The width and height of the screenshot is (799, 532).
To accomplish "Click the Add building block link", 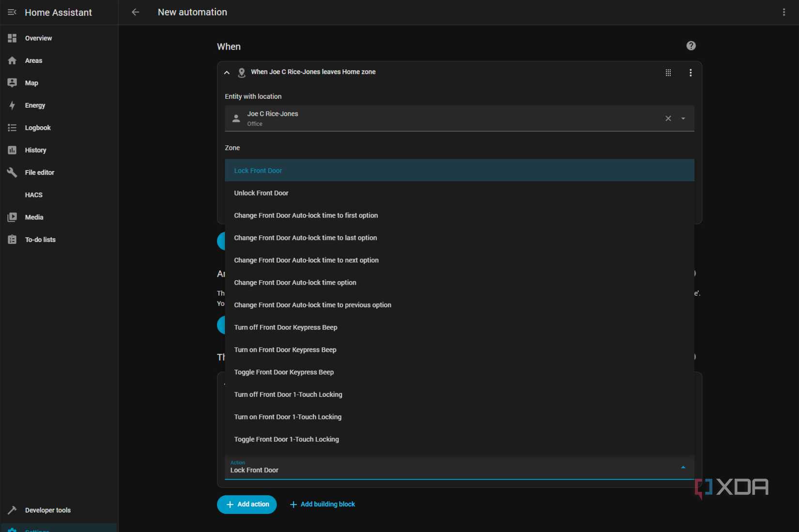I will [x=323, y=504].
